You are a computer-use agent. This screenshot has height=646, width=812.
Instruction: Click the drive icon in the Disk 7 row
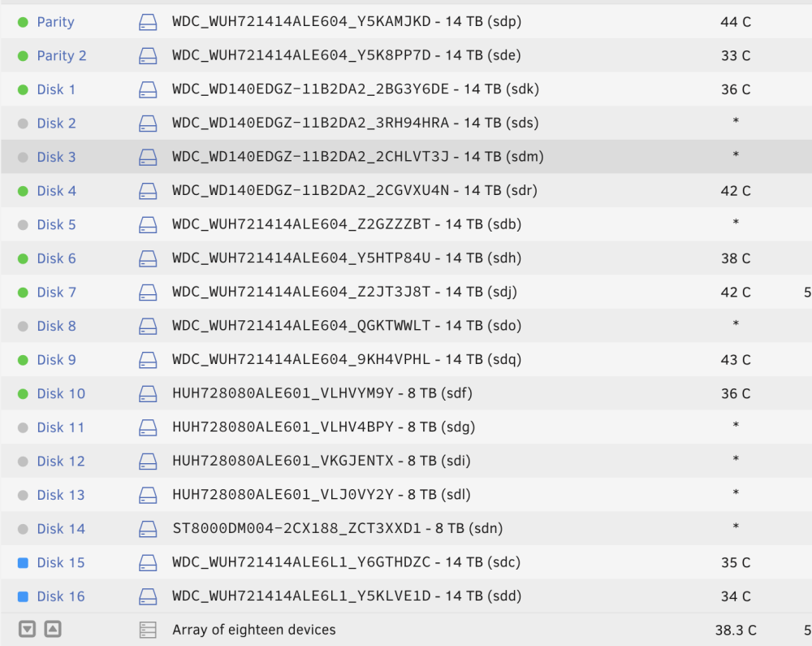tap(148, 293)
